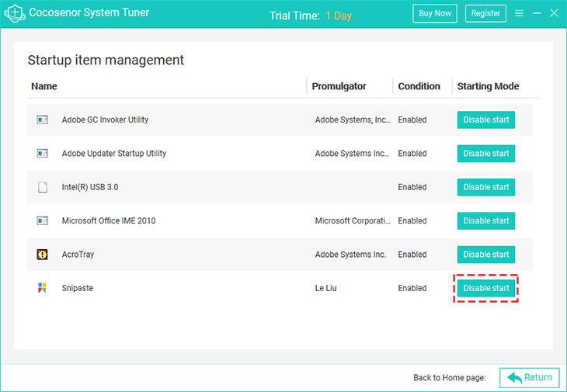The image size is (567, 392).
Task: Click the Promulgator column header
Action: coord(339,86)
